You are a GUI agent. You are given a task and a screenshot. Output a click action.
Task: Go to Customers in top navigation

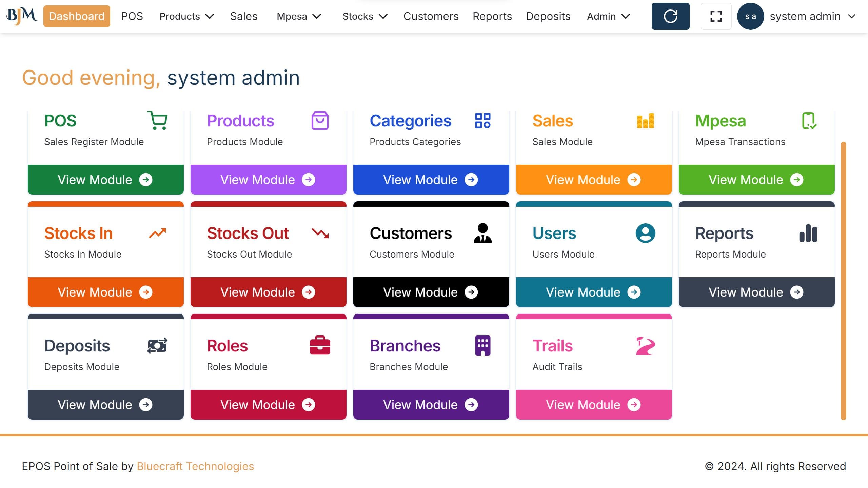click(x=431, y=16)
